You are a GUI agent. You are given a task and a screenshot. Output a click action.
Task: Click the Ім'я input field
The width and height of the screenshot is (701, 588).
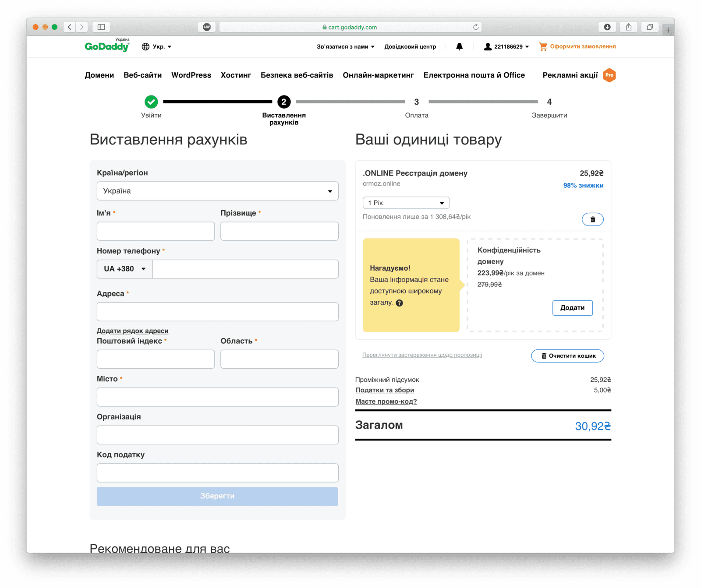click(x=156, y=231)
